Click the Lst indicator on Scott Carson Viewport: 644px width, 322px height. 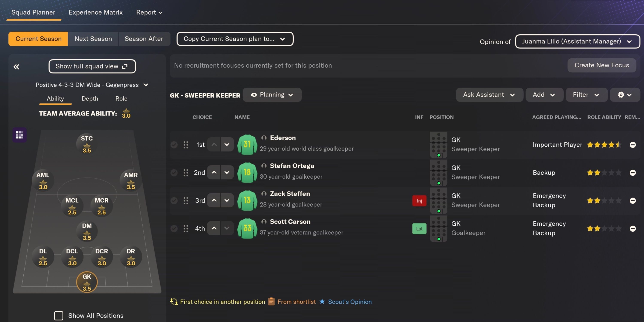[419, 228]
